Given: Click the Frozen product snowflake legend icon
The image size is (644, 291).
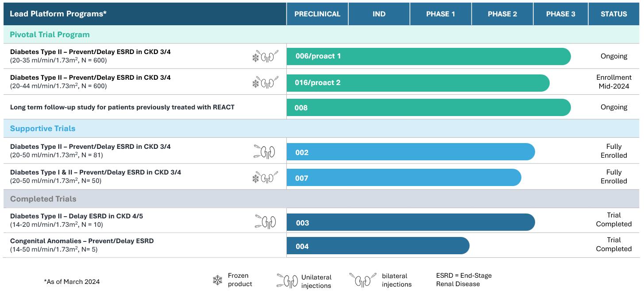Looking at the screenshot, I should coord(217,280).
